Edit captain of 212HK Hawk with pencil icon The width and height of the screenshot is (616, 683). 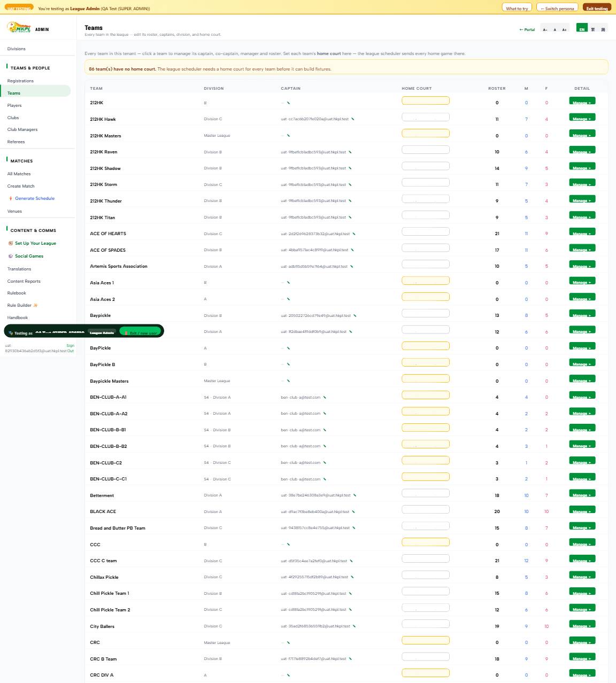click(353, 119)
